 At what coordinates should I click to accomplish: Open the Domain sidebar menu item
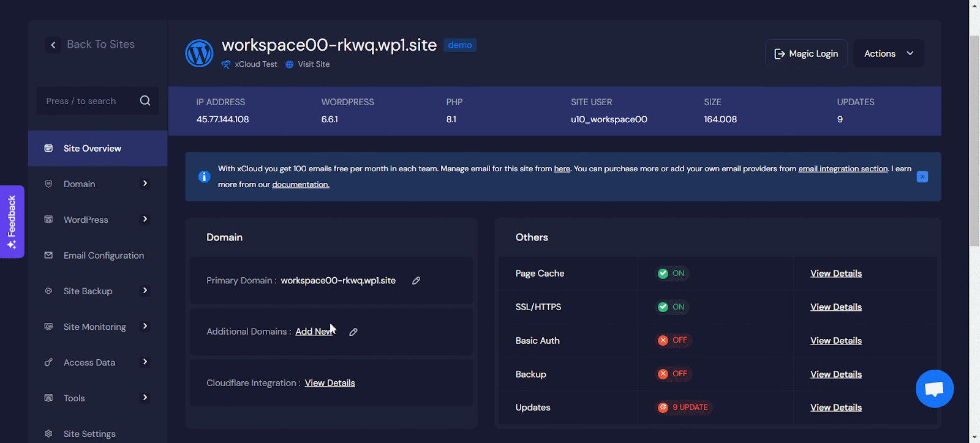pos(98,184)
